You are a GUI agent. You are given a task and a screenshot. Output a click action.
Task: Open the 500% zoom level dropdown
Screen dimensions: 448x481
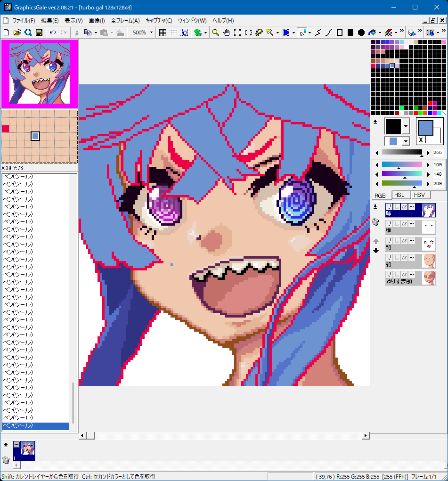click(151, 33)
